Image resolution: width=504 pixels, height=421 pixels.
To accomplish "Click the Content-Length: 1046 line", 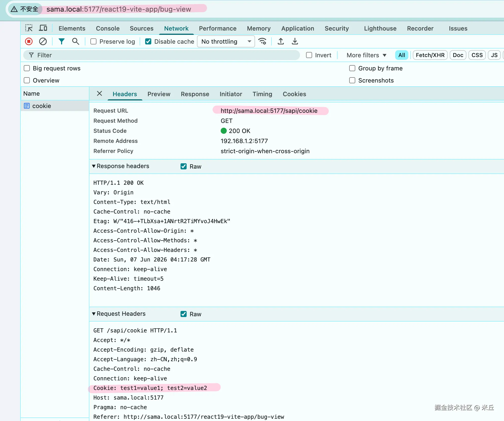I will coord(127,288).
